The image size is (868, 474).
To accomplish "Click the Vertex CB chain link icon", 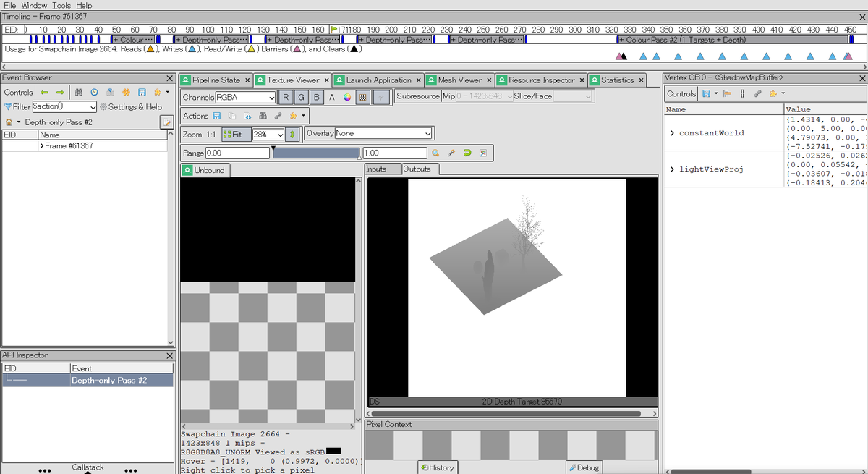I will pos(757,93).
